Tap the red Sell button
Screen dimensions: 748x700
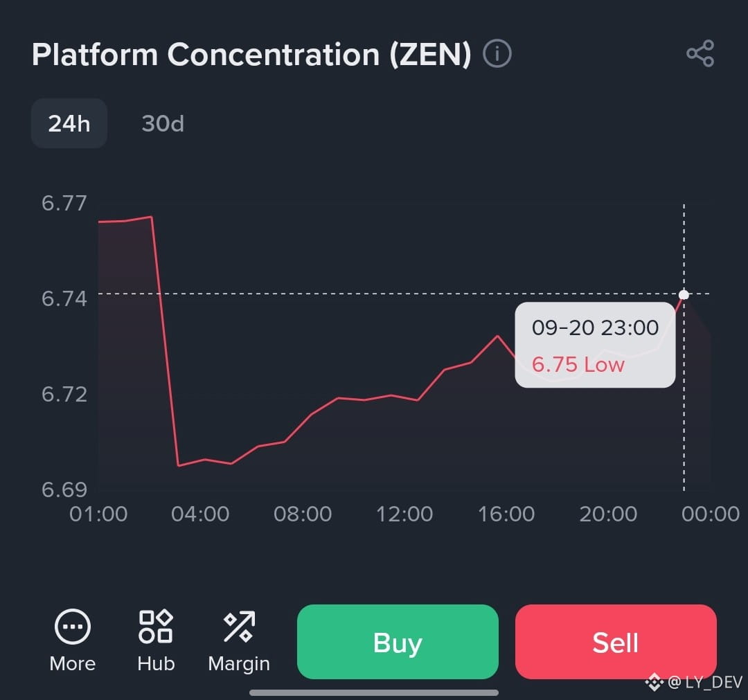click(x=616, y=642)
